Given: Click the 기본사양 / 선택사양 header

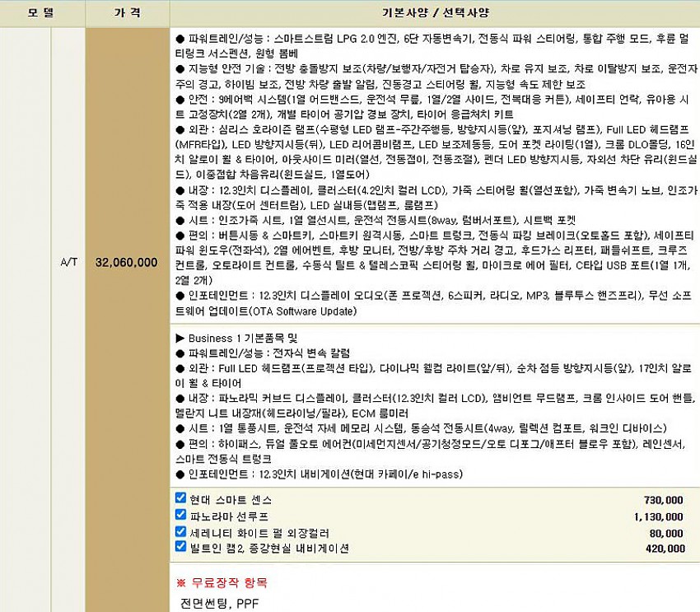Looking at the screenshot, I should (435, 12).
